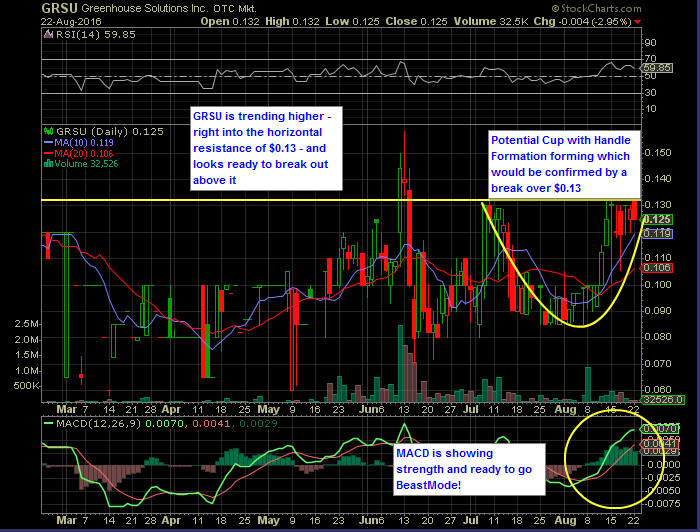Click the MA(20) 0.106 legend entry
This screenshot has height=532, width=700.
84,154
